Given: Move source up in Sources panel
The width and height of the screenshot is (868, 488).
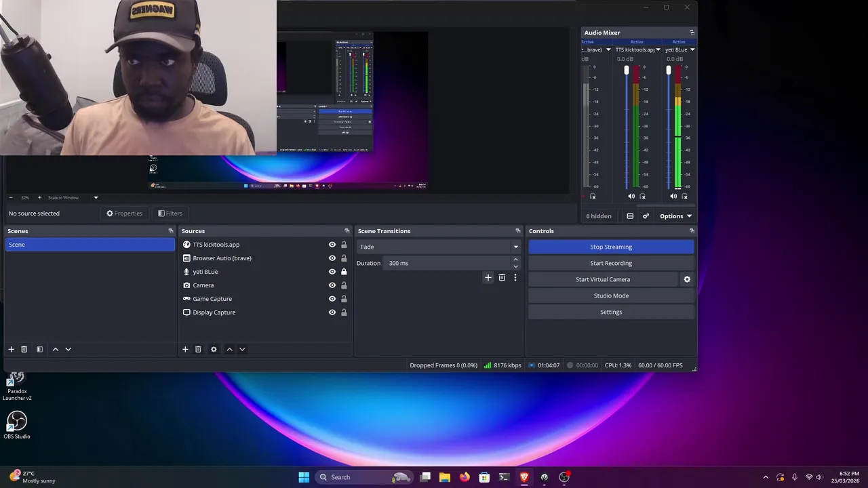Looking at the screenshot, I should coord(229,349).
